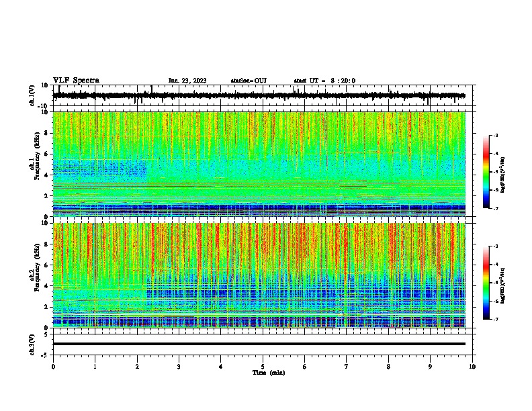Click the "-3" label on the ch.1 color bar
The width and height of the screenshot is (532, 411).
pos(495,136)
